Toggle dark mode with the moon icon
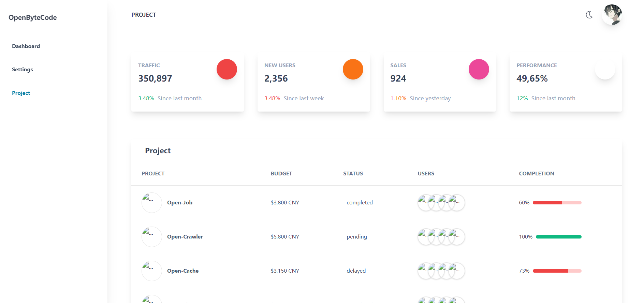 [x=589, y=15]
